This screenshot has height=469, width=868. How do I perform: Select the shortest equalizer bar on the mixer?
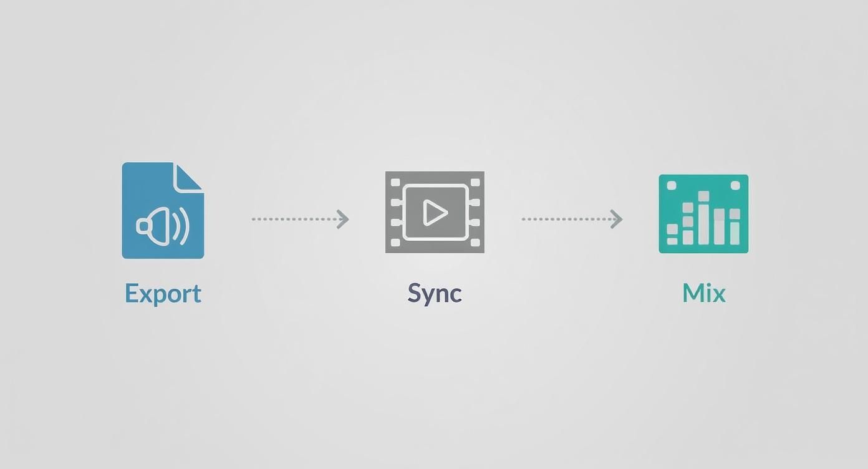coord(672,234)
